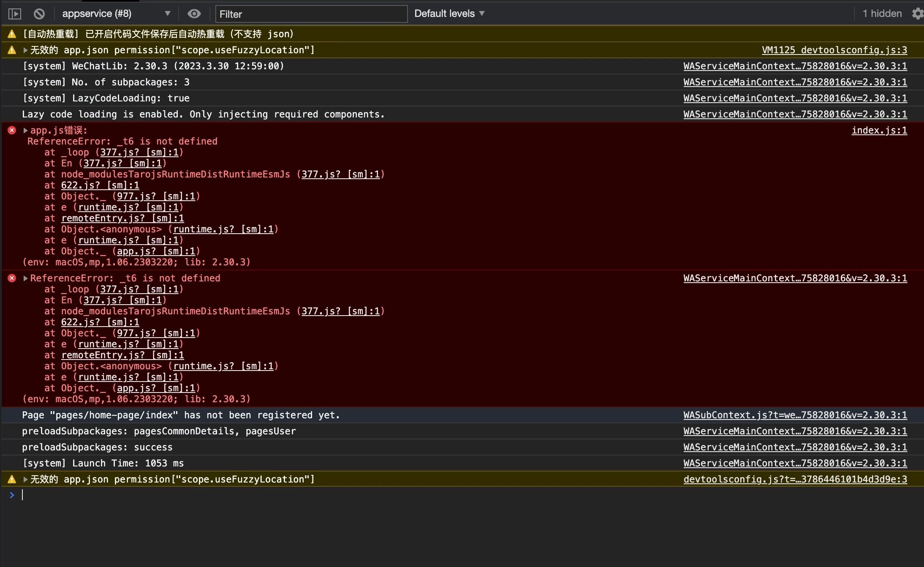
Task: Click red error icon beside app.js错误
Action: pos(12,130)
